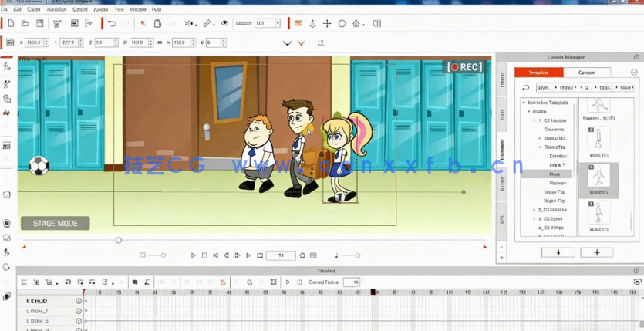Image resolution: width=644 pixels, height=331 pixels.
Task: Click the soccer ball prop on stage
Action: 39,165
